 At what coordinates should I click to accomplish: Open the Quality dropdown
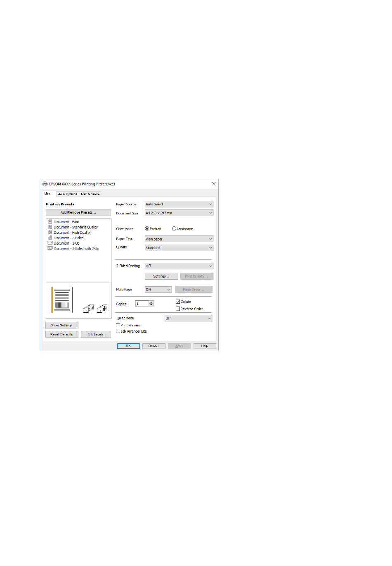point(179,248)
